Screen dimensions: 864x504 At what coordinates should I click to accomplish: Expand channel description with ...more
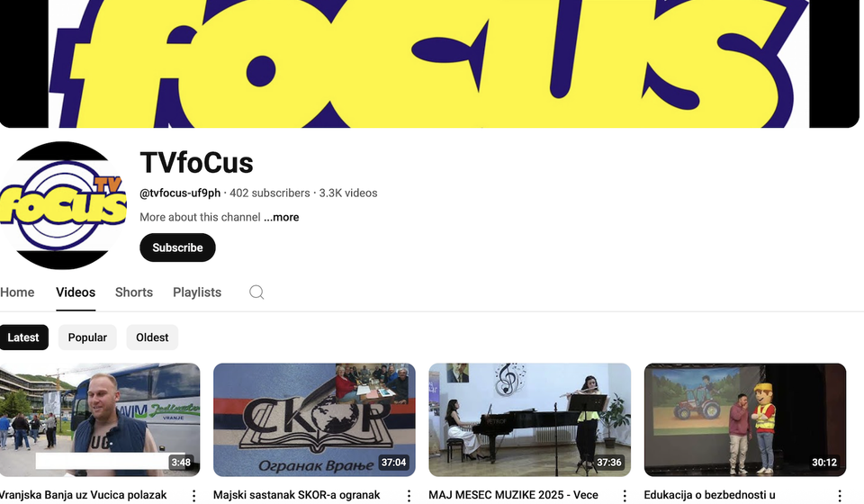(x=282, y=217)
